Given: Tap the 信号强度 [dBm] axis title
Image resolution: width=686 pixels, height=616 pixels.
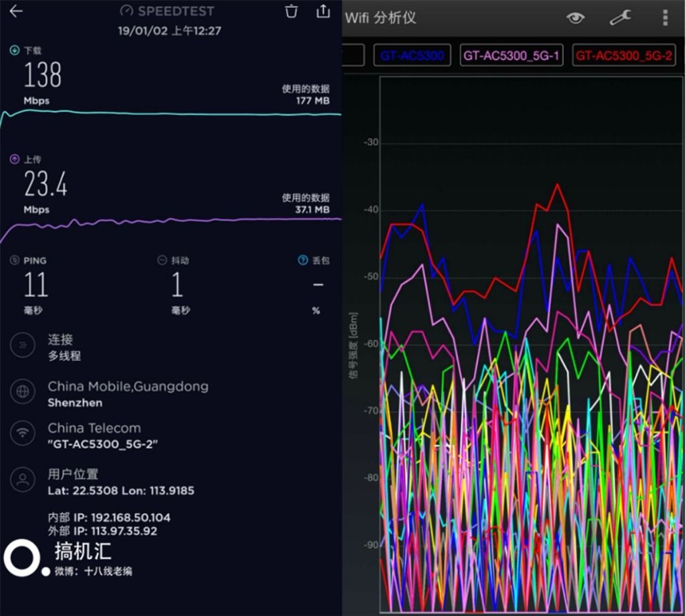Looking at the screenshot, I should click(x=354, y=345).
